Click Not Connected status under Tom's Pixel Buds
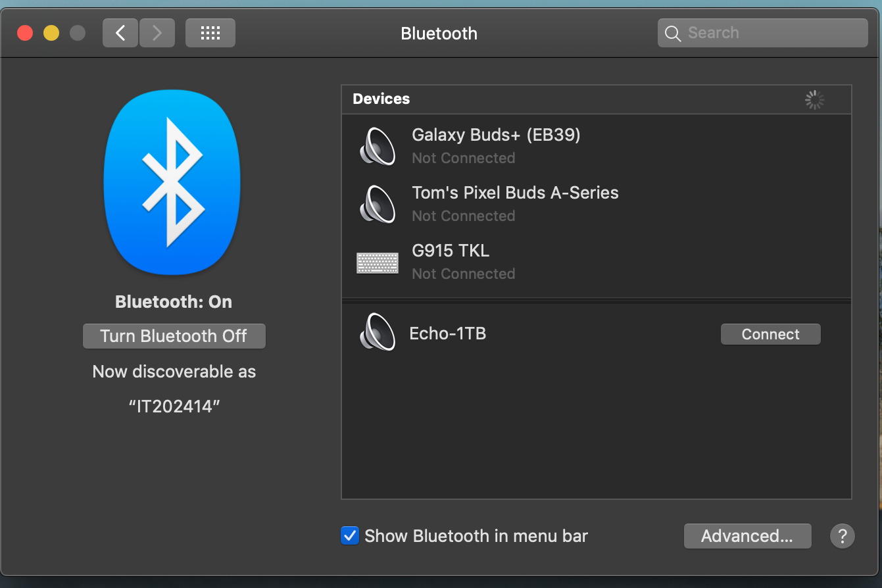Image resolution: width=882 pixels, height=588 pixels. [464, 216]
